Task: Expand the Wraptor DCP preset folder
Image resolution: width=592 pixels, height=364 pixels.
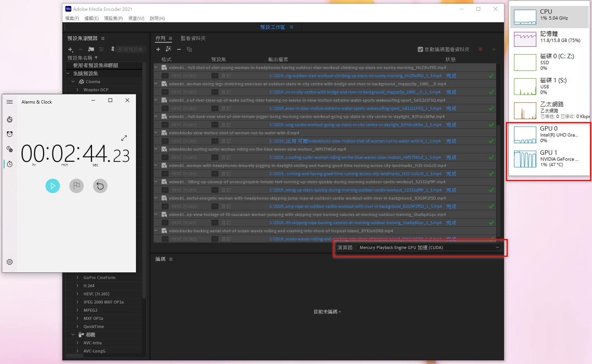Action: pos(77,90)
